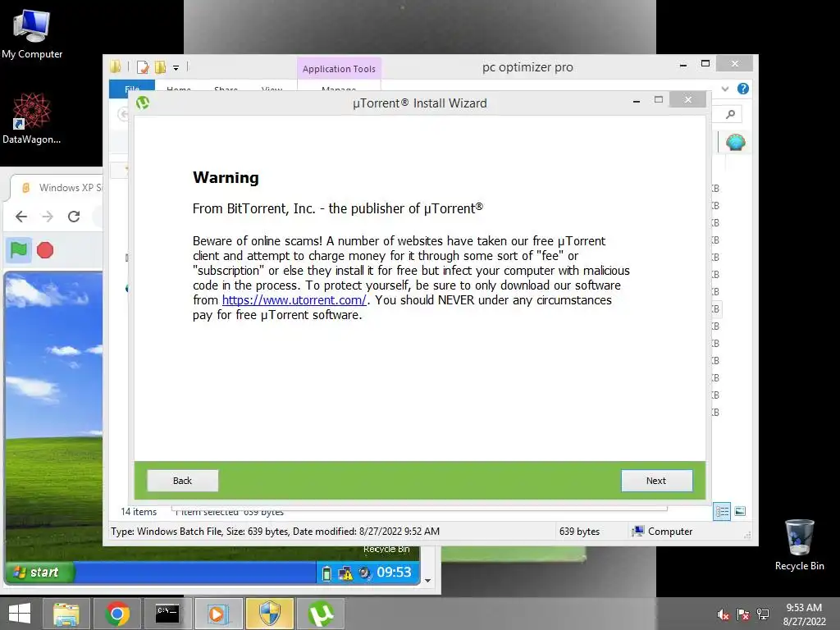Screen dimensions: 840x630
Task: Open the File tab in pc optimizer pro window
Action: click(132, 89)
